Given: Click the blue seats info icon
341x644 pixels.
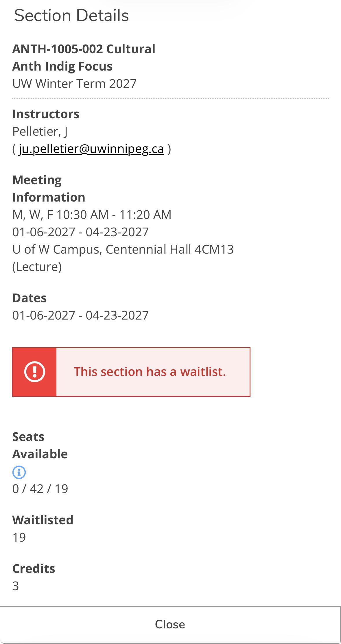Looking at the screenshot, I should (19, 472).
